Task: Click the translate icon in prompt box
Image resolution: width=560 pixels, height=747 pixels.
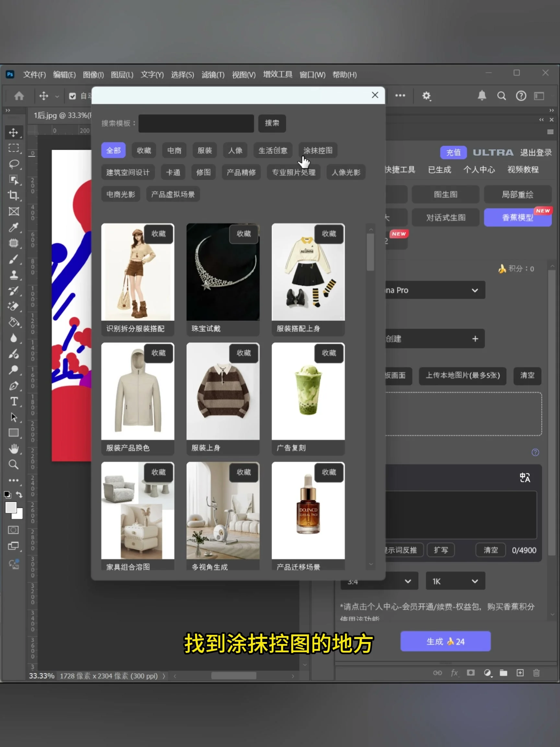Action: 525,478
